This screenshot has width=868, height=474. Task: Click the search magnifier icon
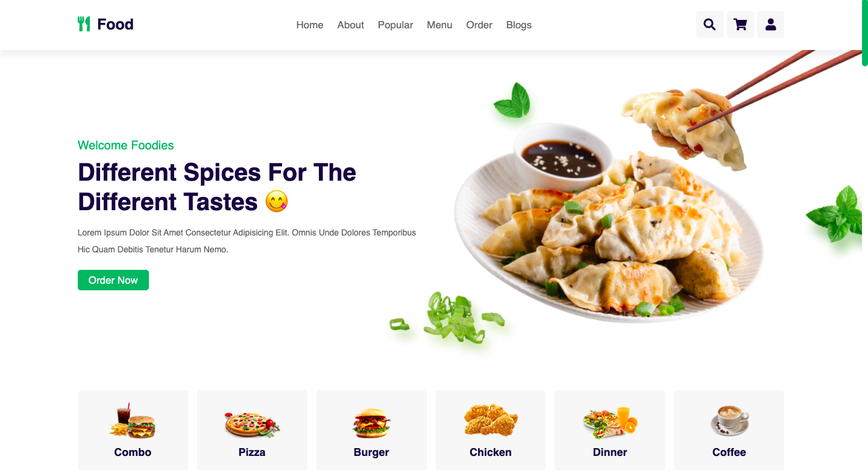coord(709,25)
